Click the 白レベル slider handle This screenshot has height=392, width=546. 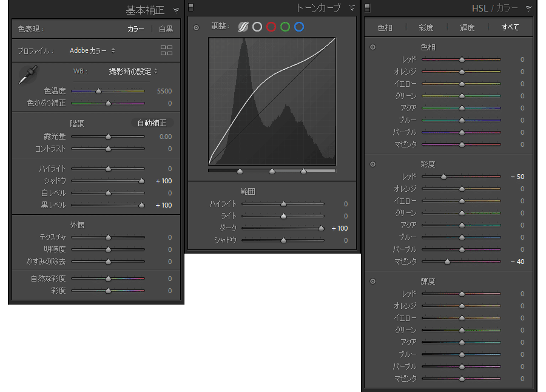click(x=109, y=194)
